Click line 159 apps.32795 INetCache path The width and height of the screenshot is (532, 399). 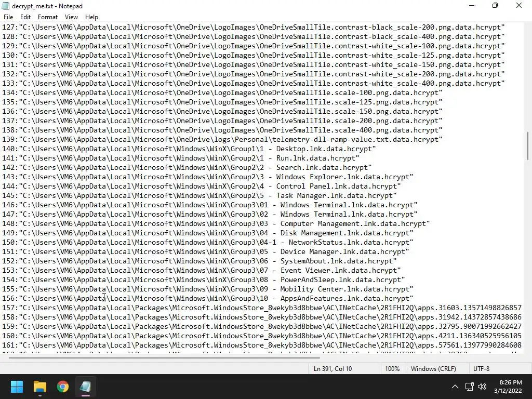point(262,326)
